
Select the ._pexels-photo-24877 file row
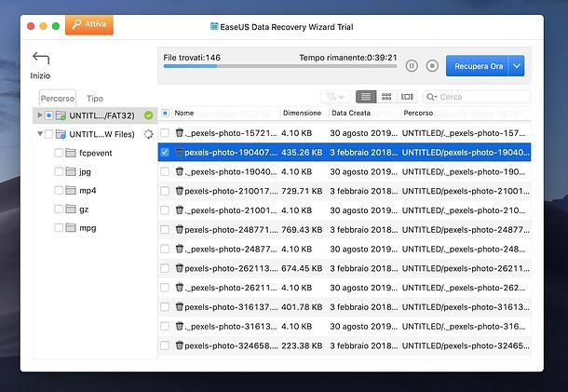point(345,249)
